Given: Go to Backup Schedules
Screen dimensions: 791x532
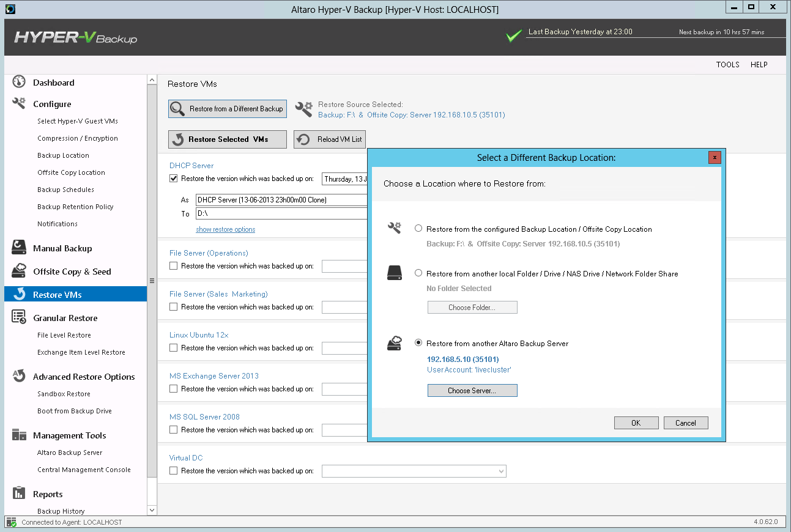Looking at the screenshot, I should coord(65,190).
